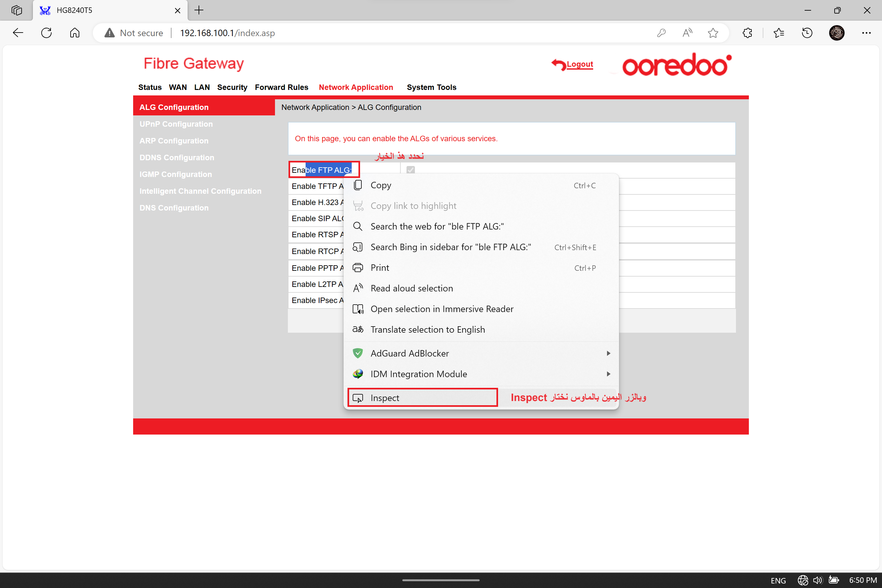Expand AdGuard AdBlocker submenu arrow

pos(608,353)
